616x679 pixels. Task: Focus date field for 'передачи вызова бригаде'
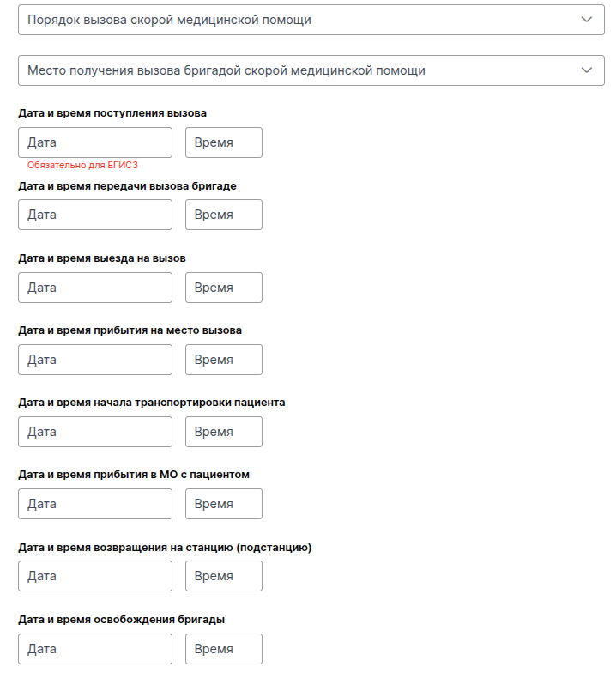pos(94,215)
